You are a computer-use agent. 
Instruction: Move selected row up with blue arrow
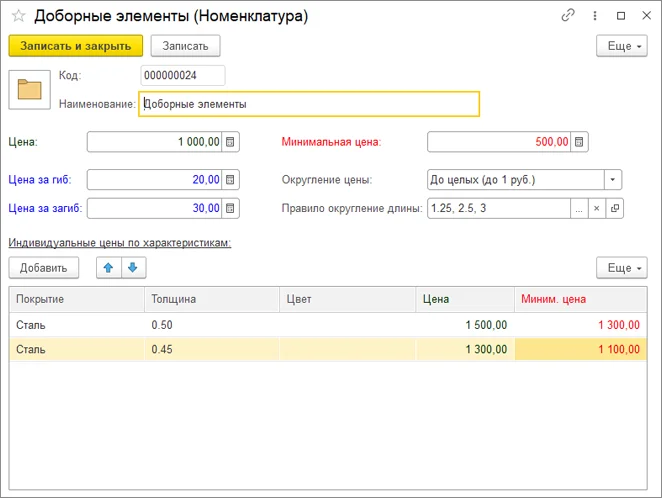click(109, 268)
